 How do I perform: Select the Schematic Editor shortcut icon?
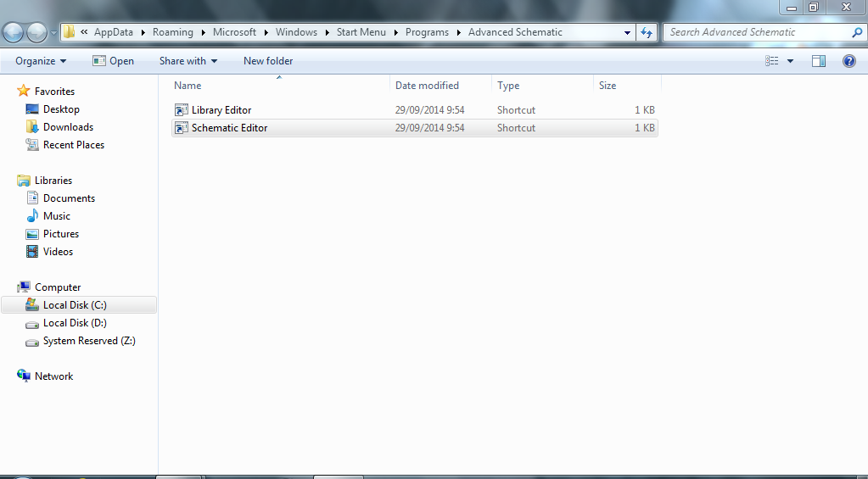point(181,128)
